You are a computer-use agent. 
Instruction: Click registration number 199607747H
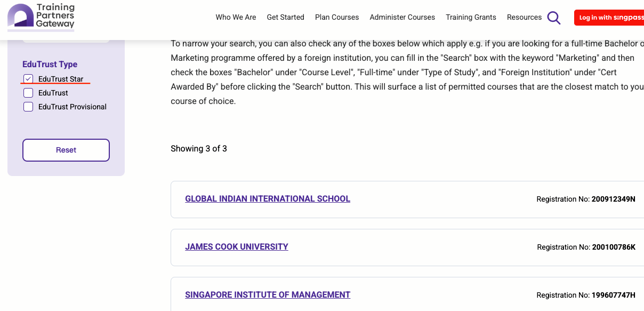pos(613,296)
